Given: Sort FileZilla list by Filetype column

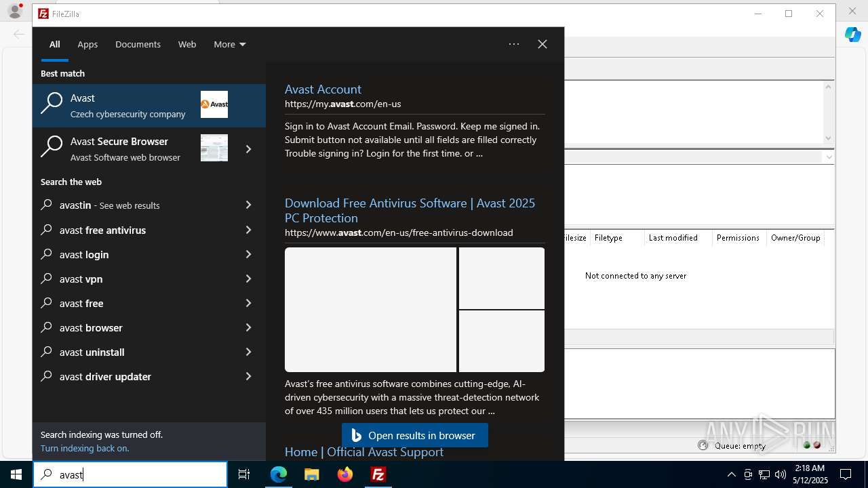Looking at the screenshot, I should [x=616, y=238].
